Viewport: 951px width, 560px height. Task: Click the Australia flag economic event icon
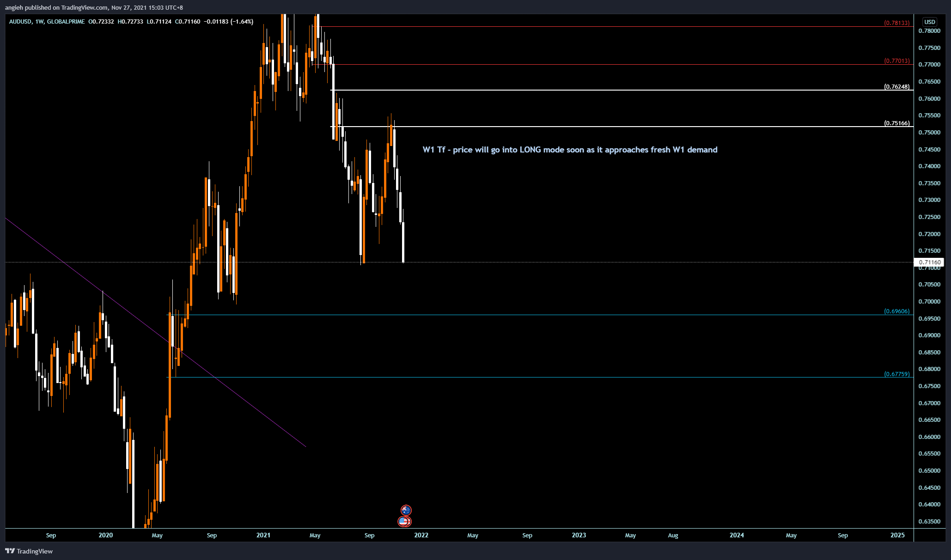406,510
